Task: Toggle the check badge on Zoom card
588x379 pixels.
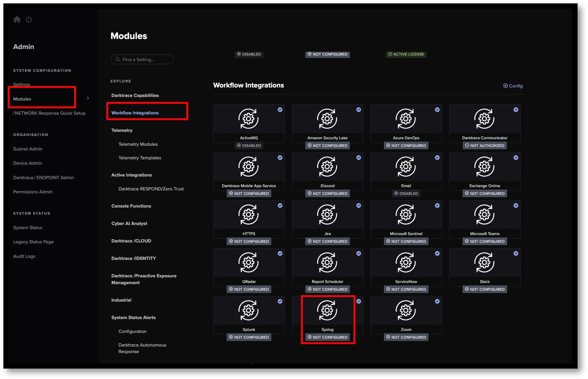Action: pyautogui.click(x=437, y=301)
